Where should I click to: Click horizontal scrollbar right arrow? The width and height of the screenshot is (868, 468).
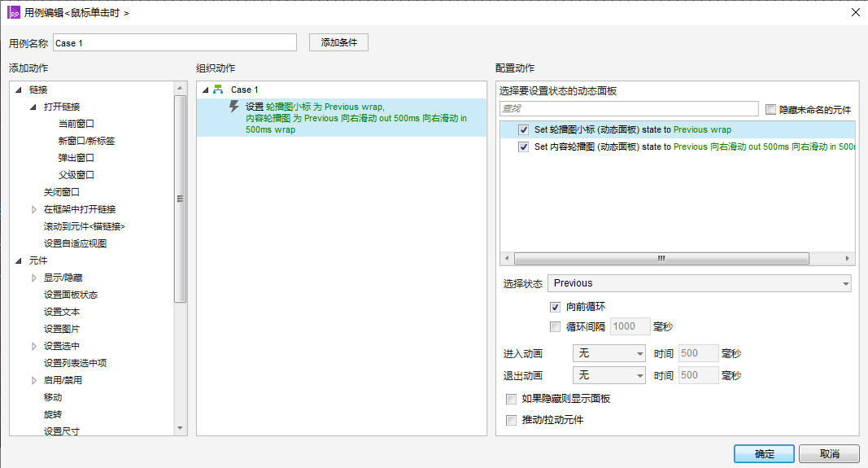pyautogui.click(x=847, y=259)
